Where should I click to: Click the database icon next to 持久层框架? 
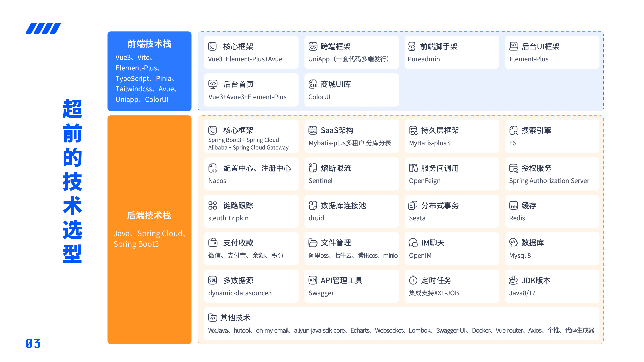click(413, 130)
